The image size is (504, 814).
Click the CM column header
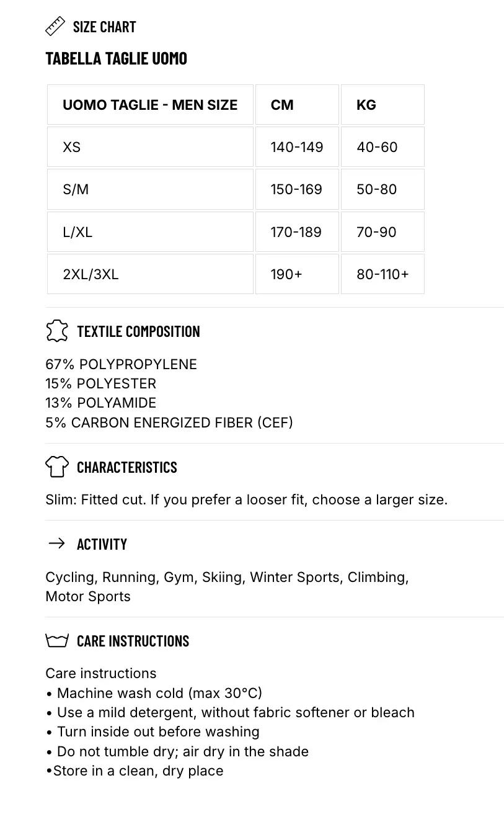[x=297, y=105]
